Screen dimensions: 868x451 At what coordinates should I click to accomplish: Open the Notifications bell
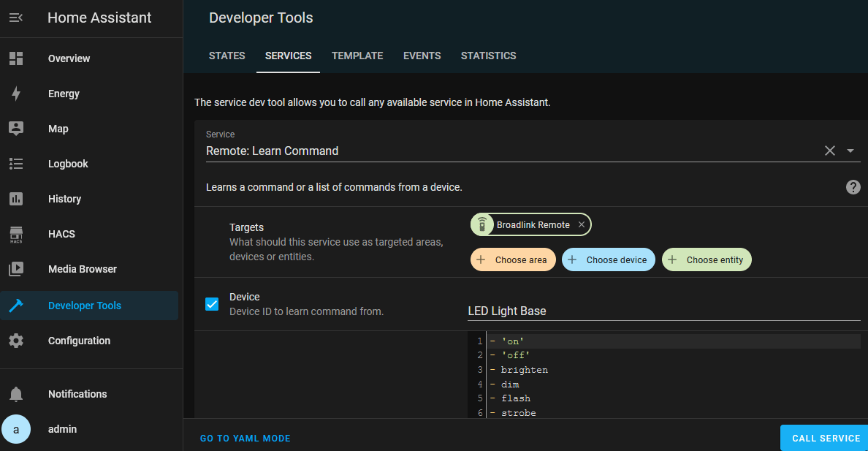(16, 393)
